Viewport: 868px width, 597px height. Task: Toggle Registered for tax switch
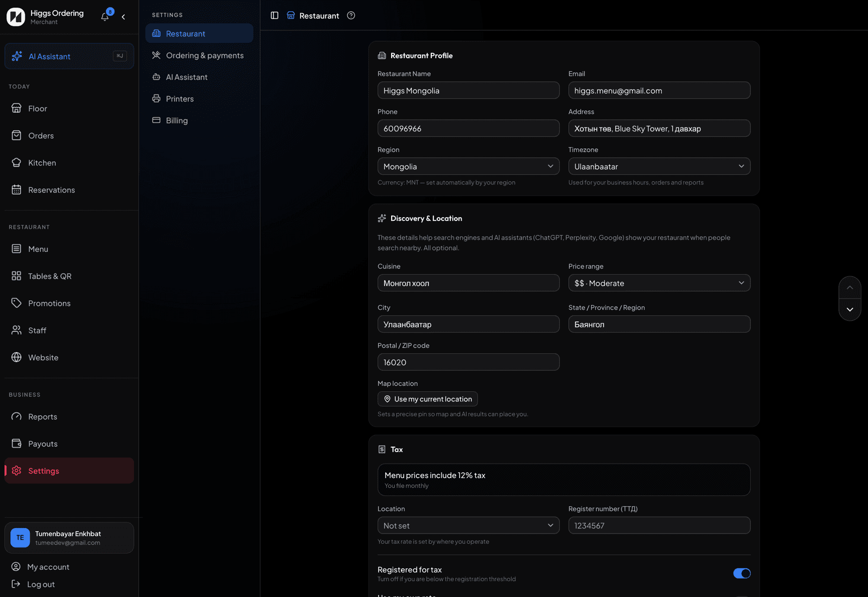tap(742, 574)
